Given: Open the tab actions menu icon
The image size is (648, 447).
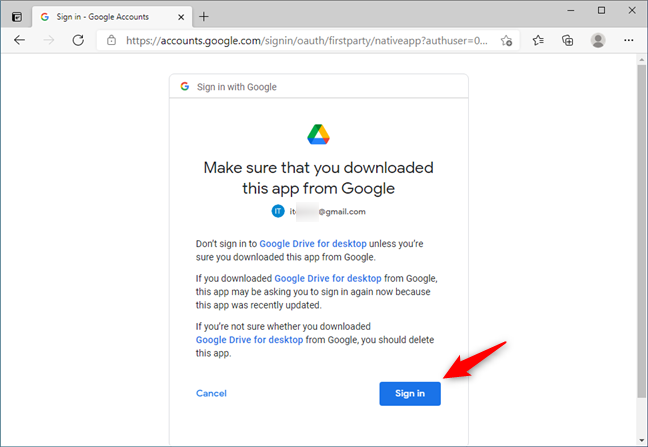Looking at the screenshot, I should [x=17, y=17].
